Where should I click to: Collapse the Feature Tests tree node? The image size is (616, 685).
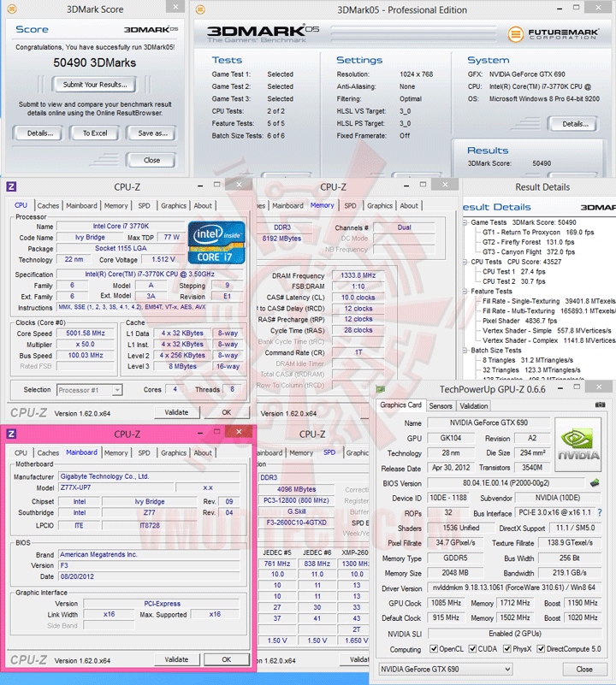[465, 292]
